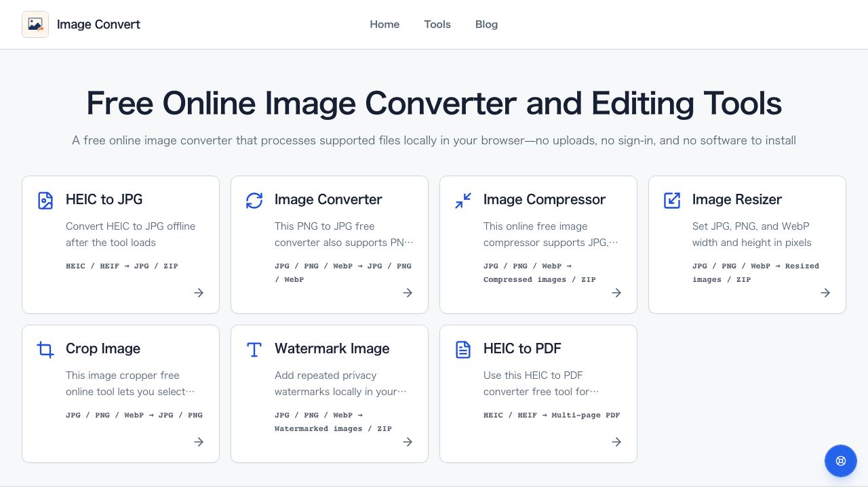Click the subtitle about local browser processing
The image size is (868, 488).
(434, 140)
